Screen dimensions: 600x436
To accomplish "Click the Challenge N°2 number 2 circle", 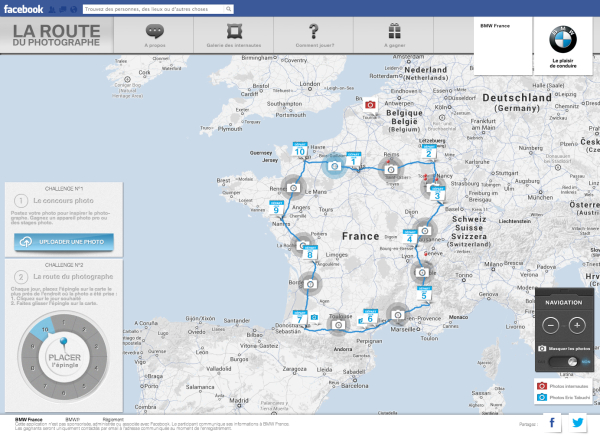I will 21,276.
